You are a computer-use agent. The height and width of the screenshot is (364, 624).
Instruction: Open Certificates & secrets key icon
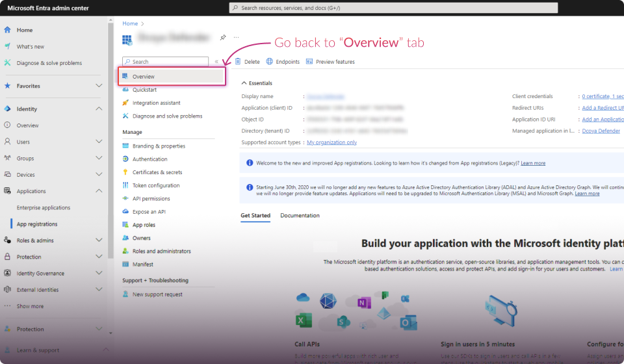pyautogui.click(x=125, y=172)
